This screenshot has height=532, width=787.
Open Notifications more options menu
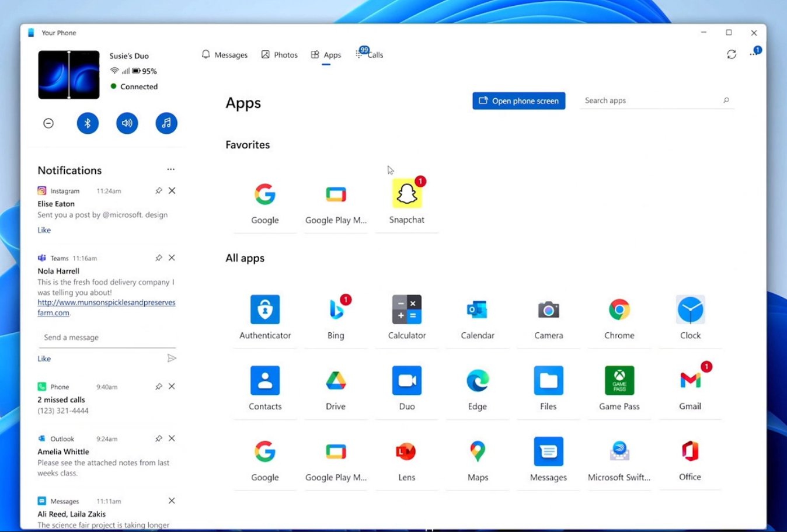point(170,169)
